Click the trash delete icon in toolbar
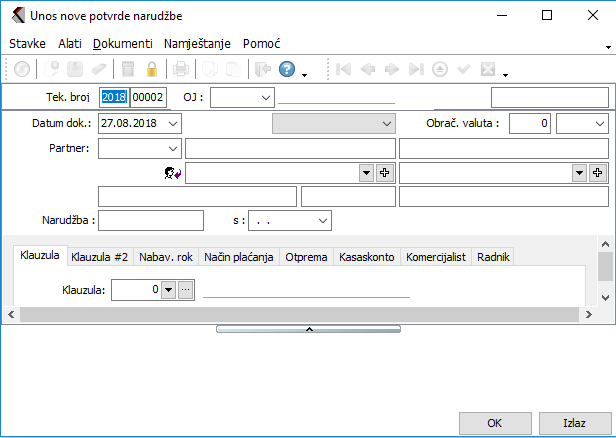Viewport: 616px width, 438px height. point(128,69)
